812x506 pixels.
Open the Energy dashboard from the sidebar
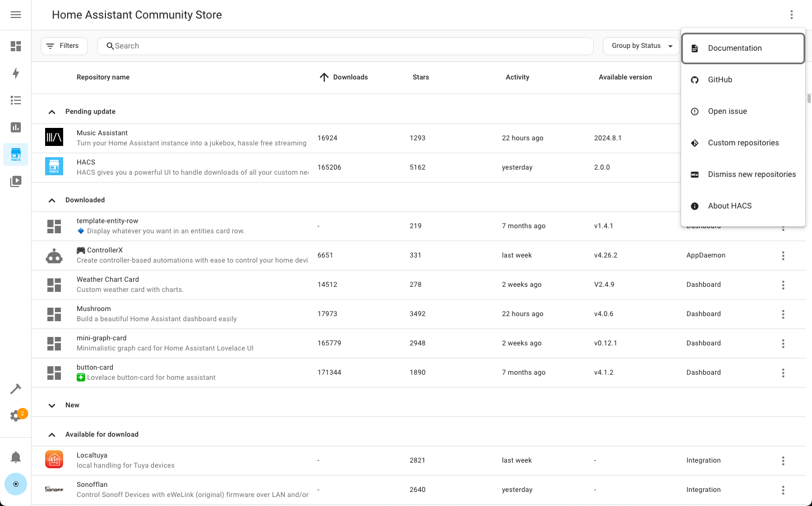pos(16,73)
